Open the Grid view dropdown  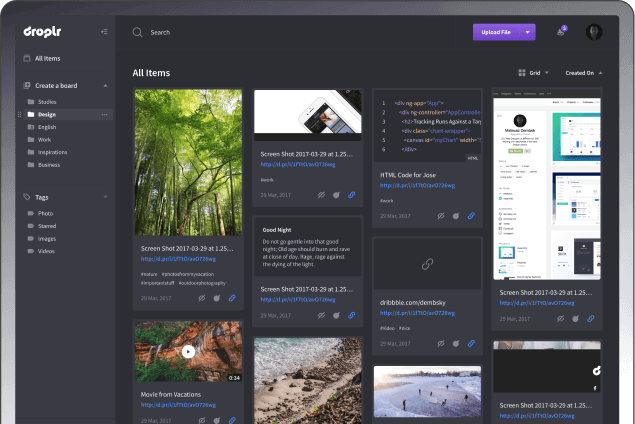534,73
